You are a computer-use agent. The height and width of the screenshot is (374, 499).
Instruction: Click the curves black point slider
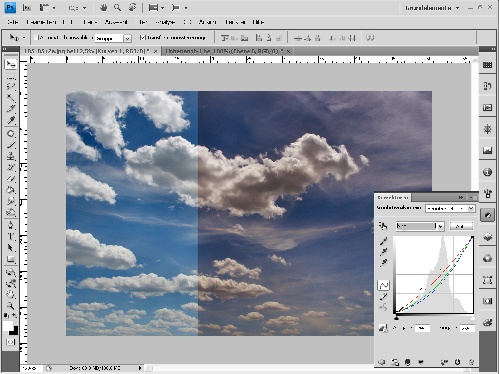pos(396,318)
